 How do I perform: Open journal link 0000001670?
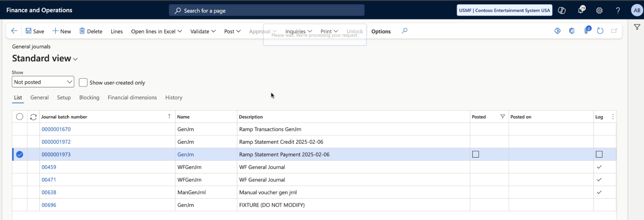click(x=56, y=129)
